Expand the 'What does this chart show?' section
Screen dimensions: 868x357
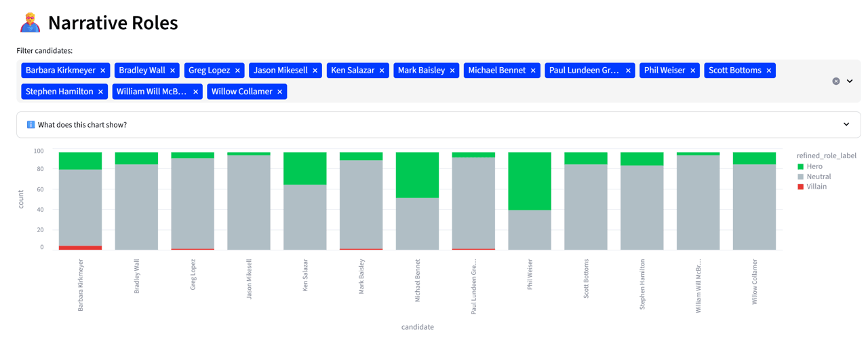coord(438,125)
